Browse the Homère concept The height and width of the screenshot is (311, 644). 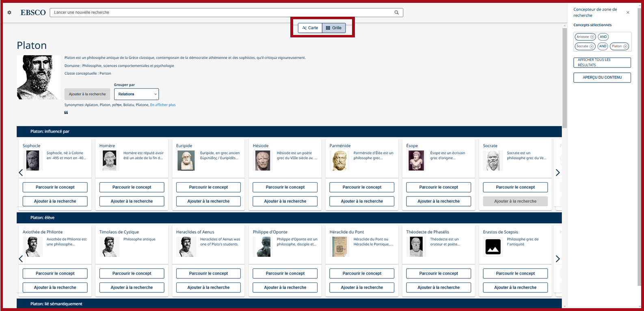(132, 187)
